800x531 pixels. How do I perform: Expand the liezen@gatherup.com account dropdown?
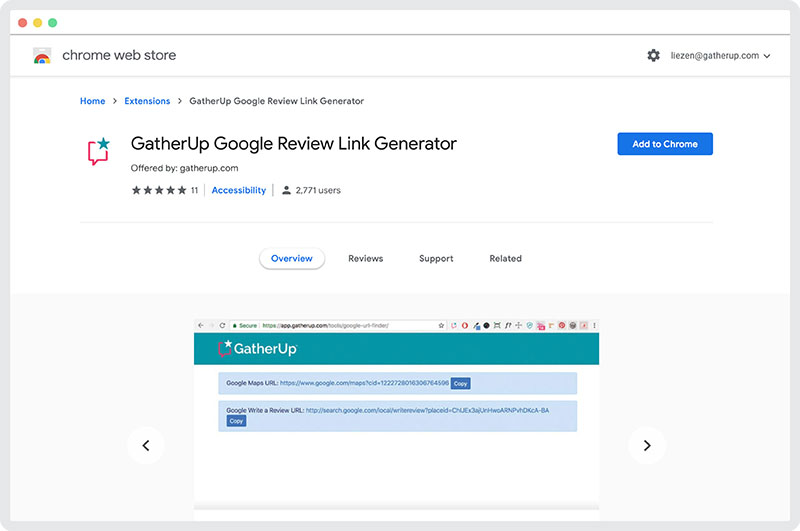point(720,56)
